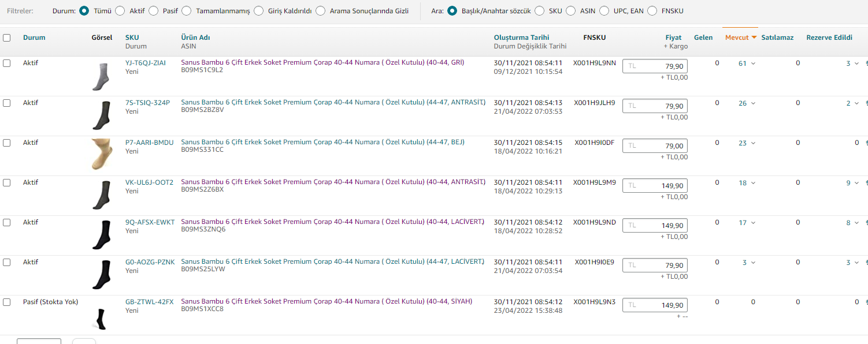Open thumbnail of VK-UL6J-OOT2 sock
Image resolution: width=868 pixels, height=344 pixels.
pos(101,196)
